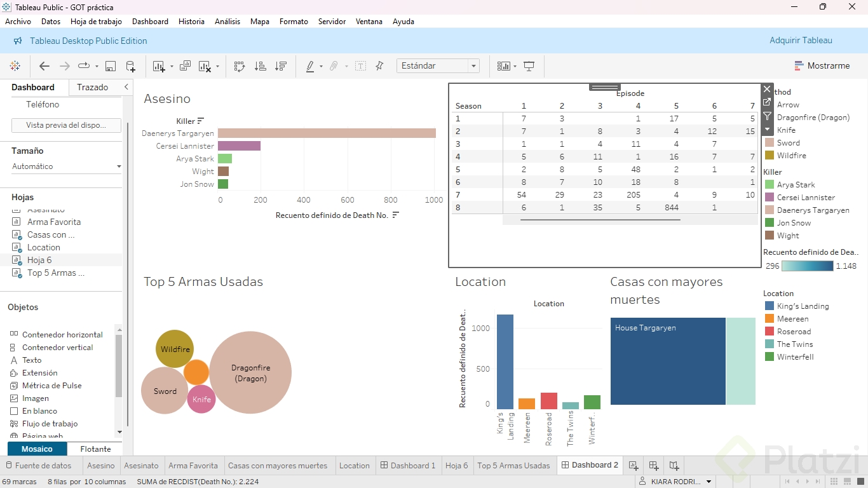Redo with the forward arrow icon
Image resolution: width=868 pixels, height=488 pixels.
click(x=64, y=66)
